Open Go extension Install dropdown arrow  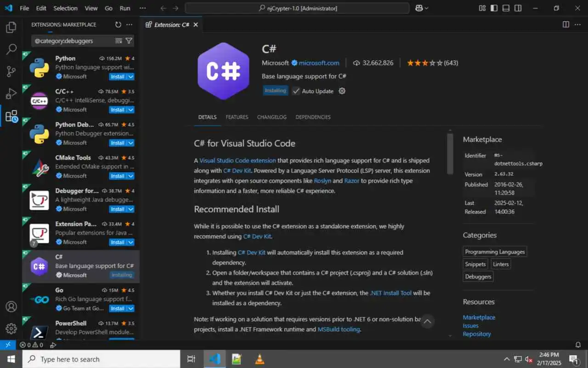pyautogui.click(x=131, y=309)
